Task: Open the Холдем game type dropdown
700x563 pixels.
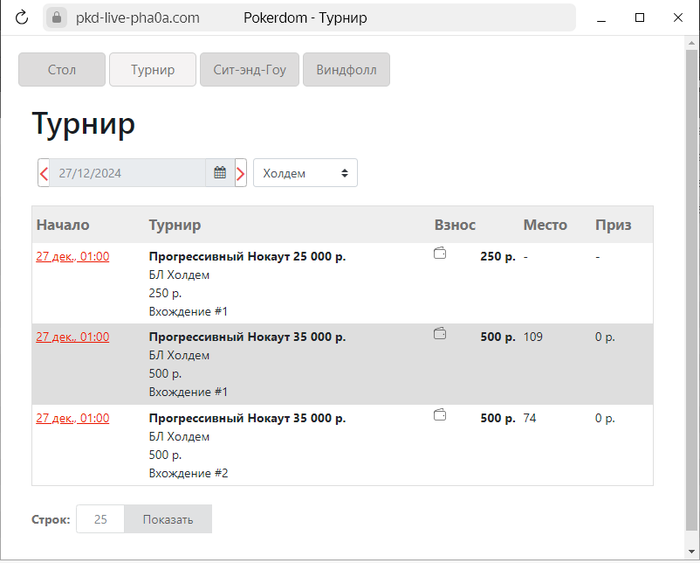Action: coord(305,173)
